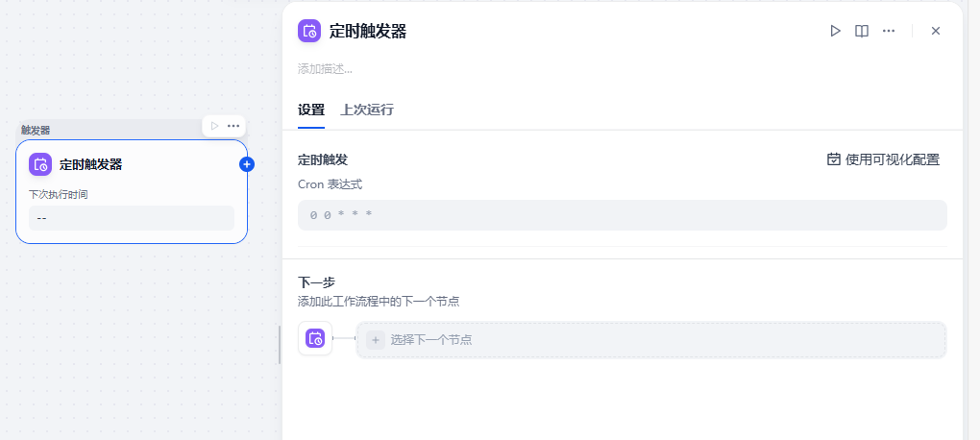The width and height of the screenshot is (980, 440).
Task: Click the 添加描述 description field
Action: 327,69
